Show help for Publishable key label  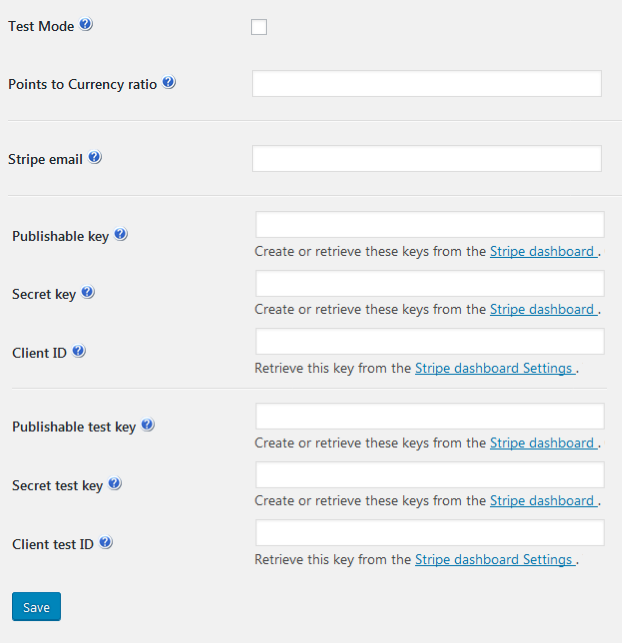121,234
